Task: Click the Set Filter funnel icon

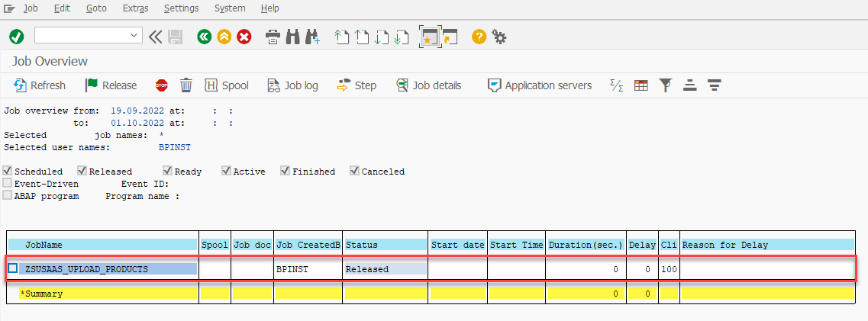Action: [x=666, y=85]
